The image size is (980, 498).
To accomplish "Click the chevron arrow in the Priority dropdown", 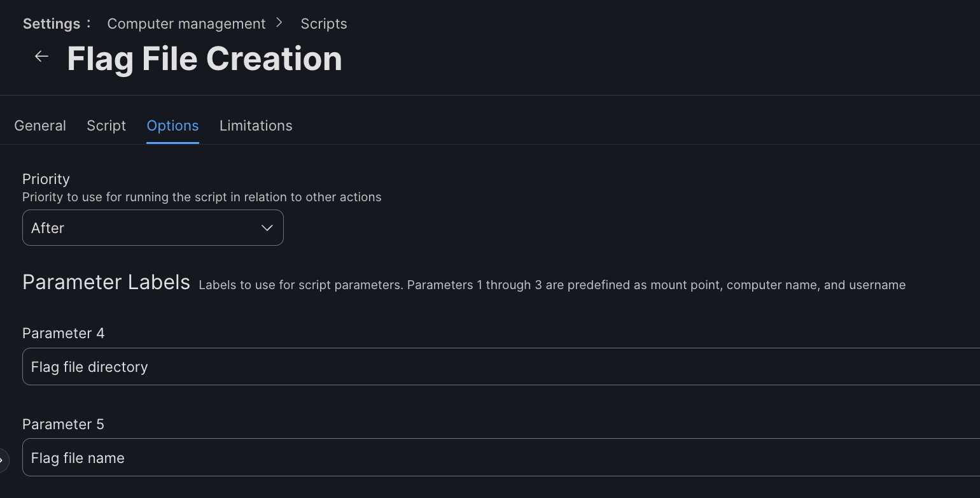I will [267, 228].
